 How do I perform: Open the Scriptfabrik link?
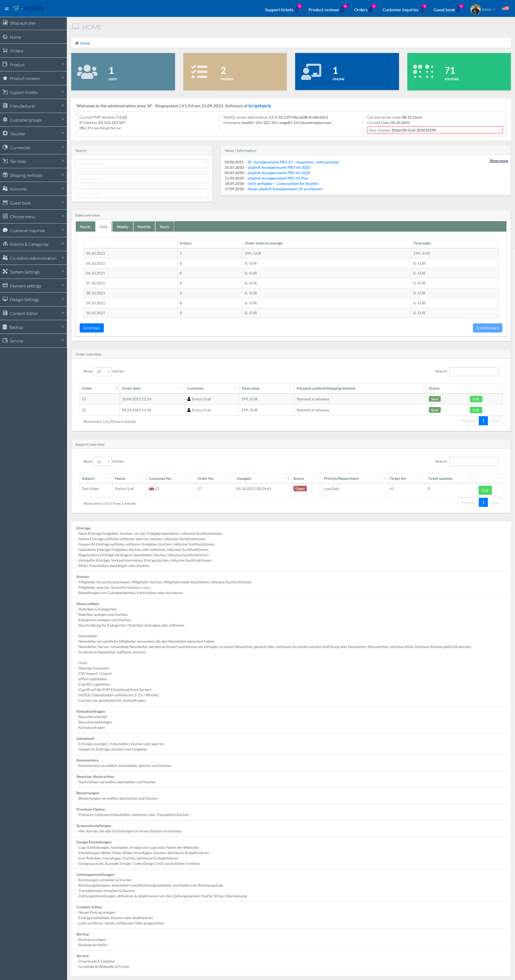coord(259,106)
